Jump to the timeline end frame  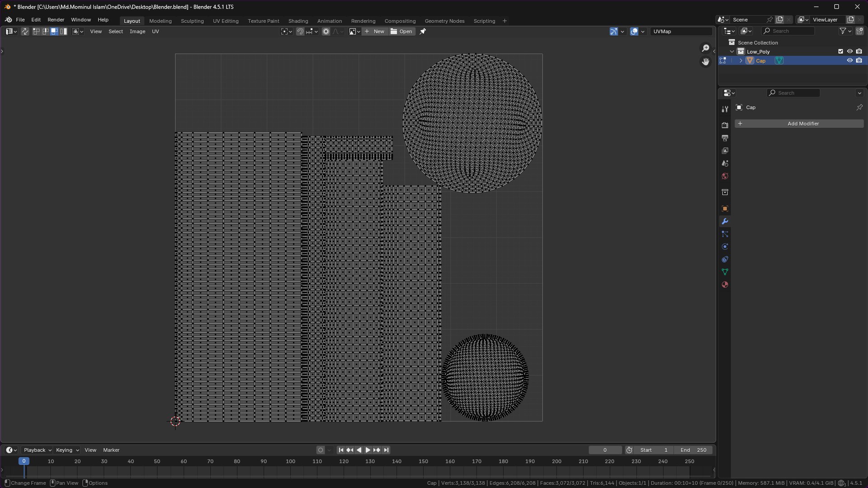pos(386,450)
